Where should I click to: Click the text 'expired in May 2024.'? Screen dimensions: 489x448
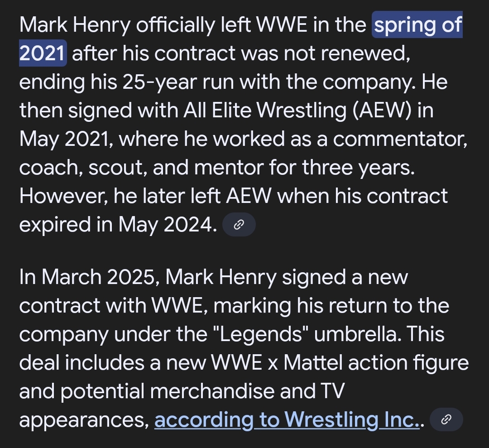pos(118,225)
